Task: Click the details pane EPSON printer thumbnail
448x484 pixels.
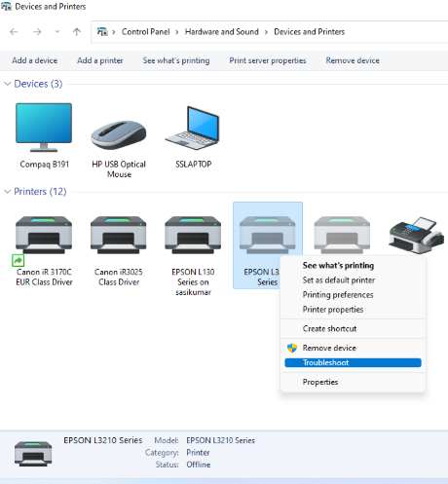Action: coord(33,454)
